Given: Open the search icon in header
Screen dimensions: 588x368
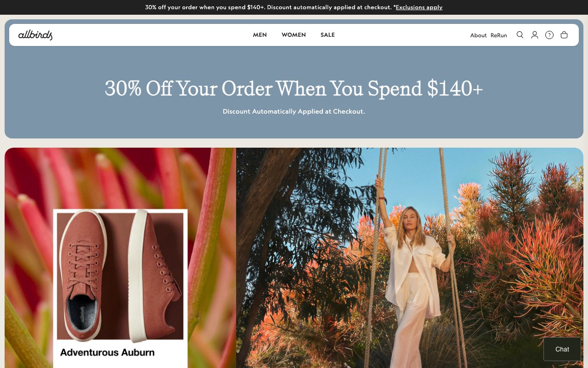Looking at the screenshot, I should coord(520,35).
